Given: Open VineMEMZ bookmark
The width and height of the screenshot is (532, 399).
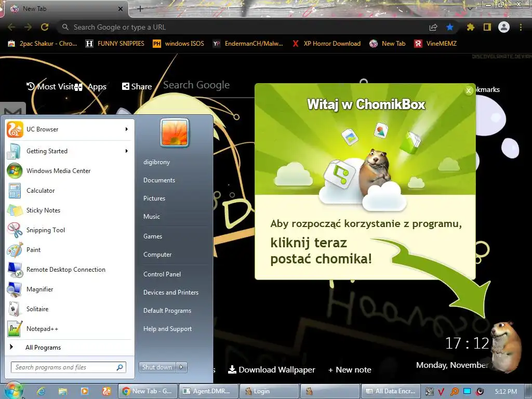Looking at the screenshot, I should pyautogui.click(x=436, y=44).
